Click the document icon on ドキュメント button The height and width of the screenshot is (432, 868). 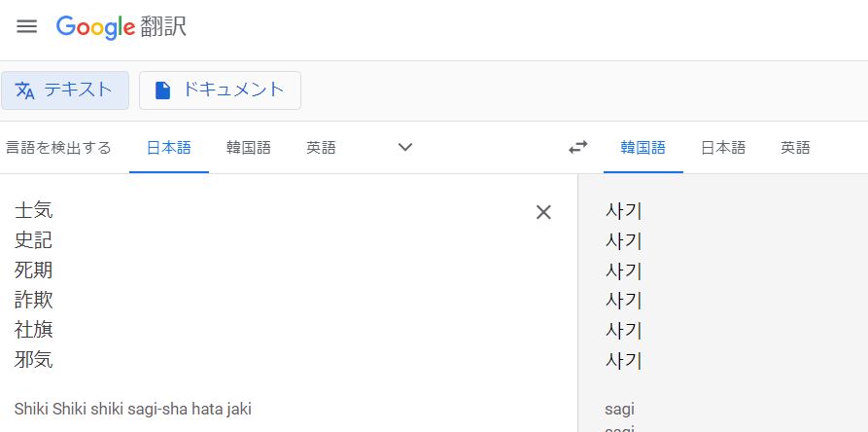tap(162, 90)
